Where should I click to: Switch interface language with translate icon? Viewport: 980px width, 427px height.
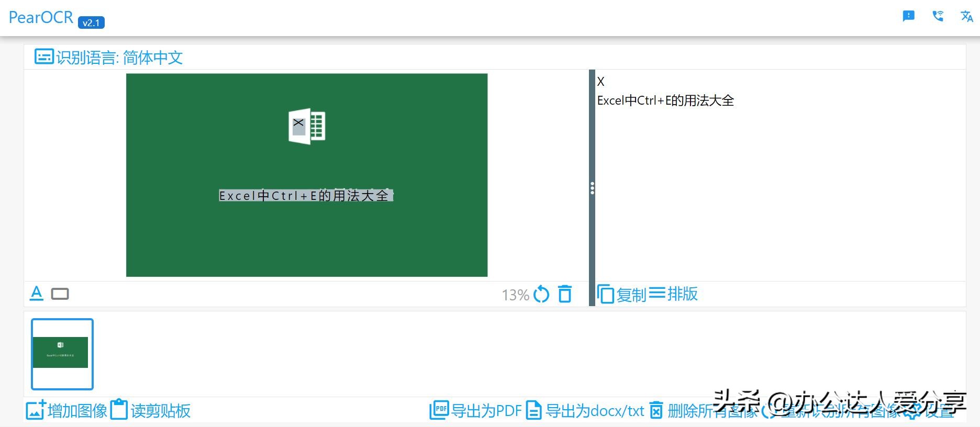(x=967, y=16)
